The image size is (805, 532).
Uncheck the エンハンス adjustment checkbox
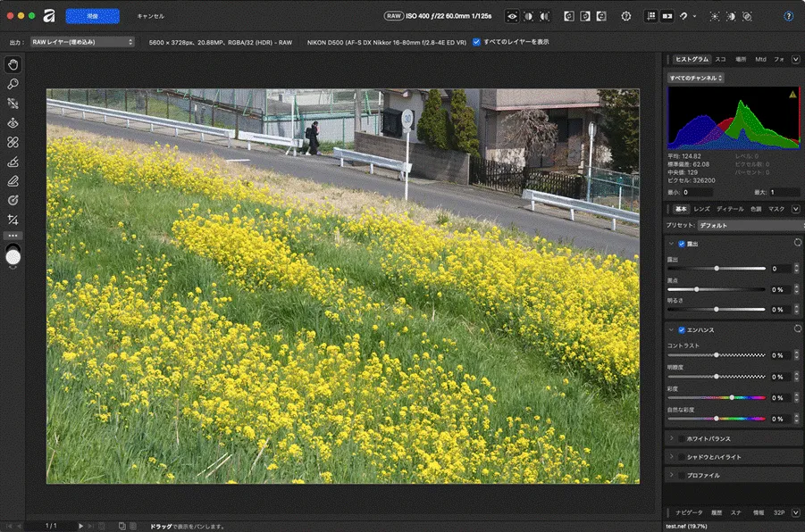coord(681,330)
